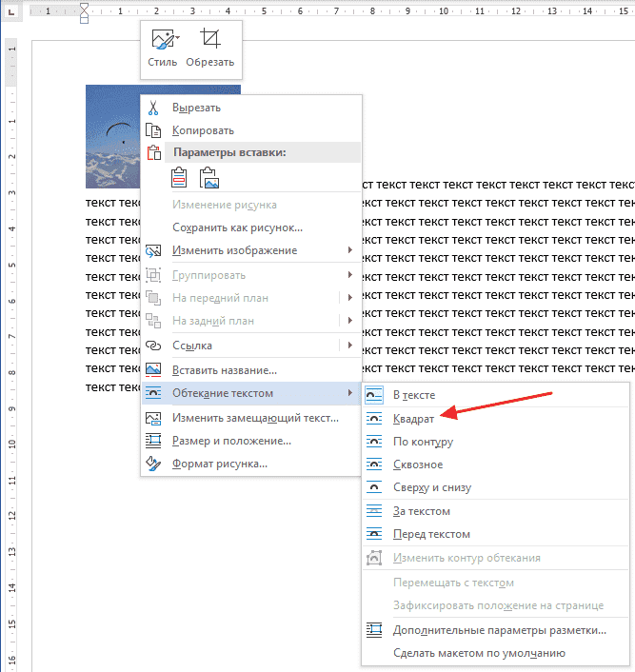Click the Copy (Копировать) icon
The image size is (635, 672).
click(153, 130)
